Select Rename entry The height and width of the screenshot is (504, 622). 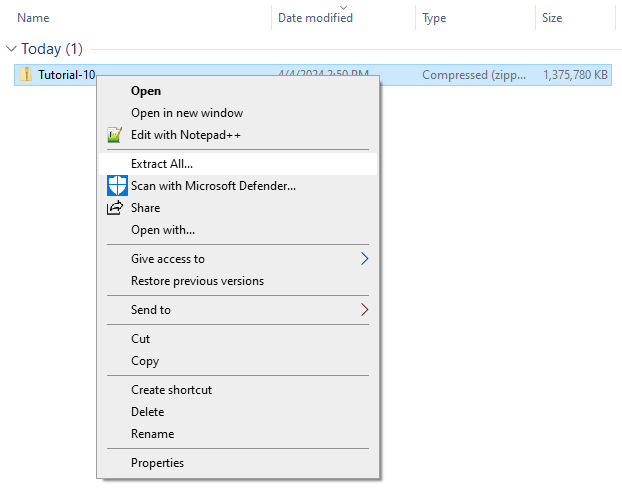pos(238,434)
